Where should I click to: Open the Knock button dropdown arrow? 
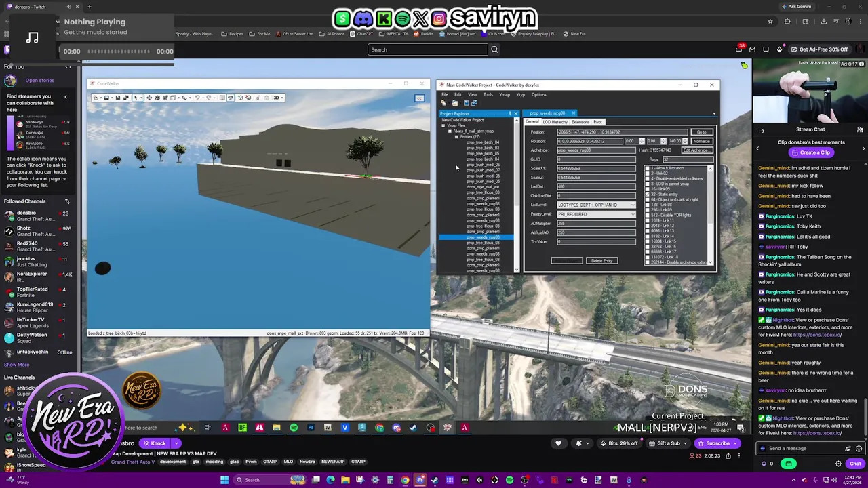click(x=176, y=443)
